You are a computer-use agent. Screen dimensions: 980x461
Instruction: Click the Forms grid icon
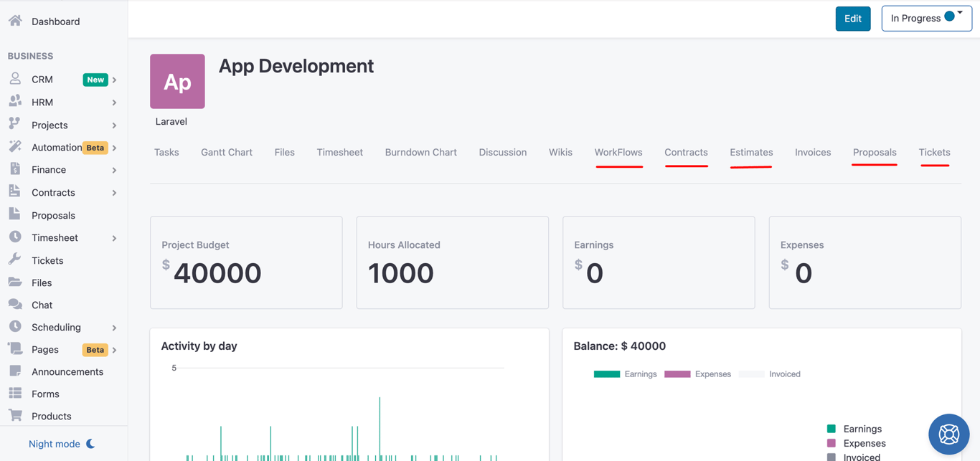[x=15, y=394]
